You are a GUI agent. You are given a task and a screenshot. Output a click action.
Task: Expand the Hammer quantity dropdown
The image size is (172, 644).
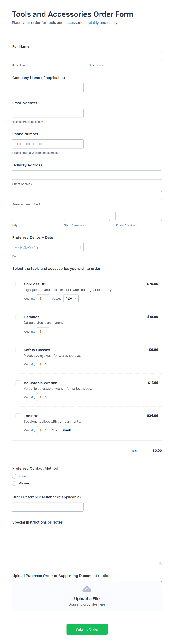point(43,331)
